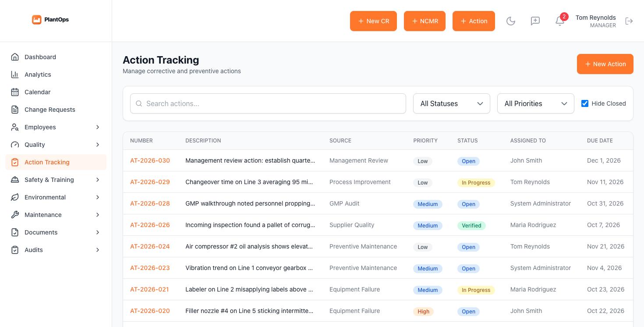Click the Analytics bar chart icon
The width and height of the screenshot is (644, 327).
[15, 75]
